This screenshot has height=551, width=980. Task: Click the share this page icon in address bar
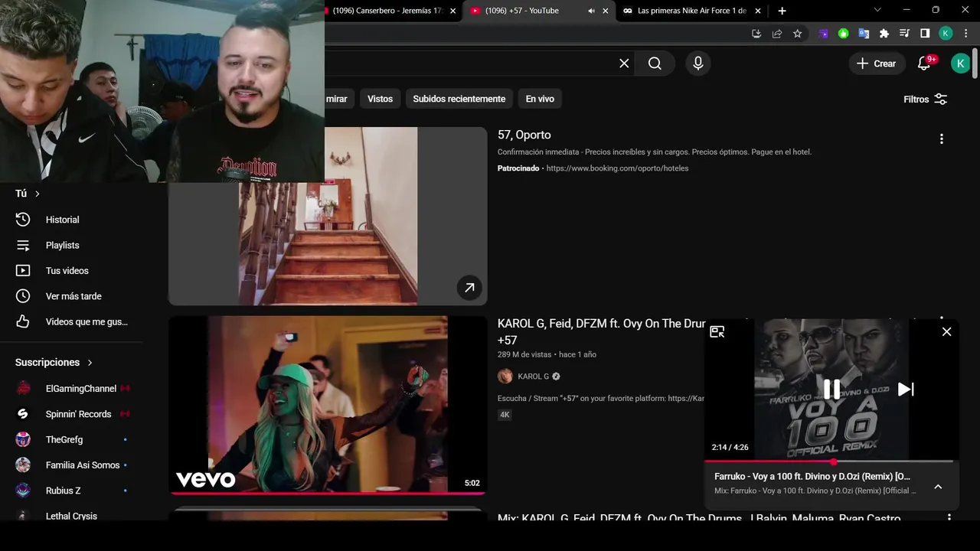777,34
